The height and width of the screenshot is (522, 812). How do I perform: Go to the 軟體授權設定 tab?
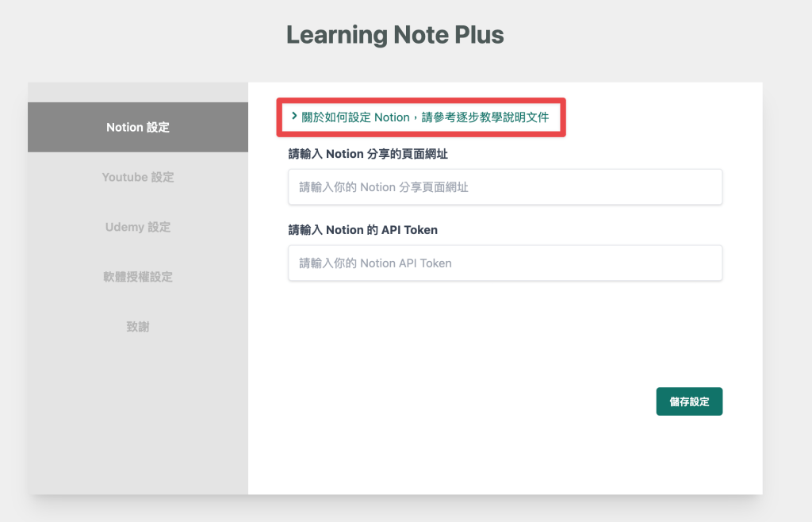click(x=138, y=277)
